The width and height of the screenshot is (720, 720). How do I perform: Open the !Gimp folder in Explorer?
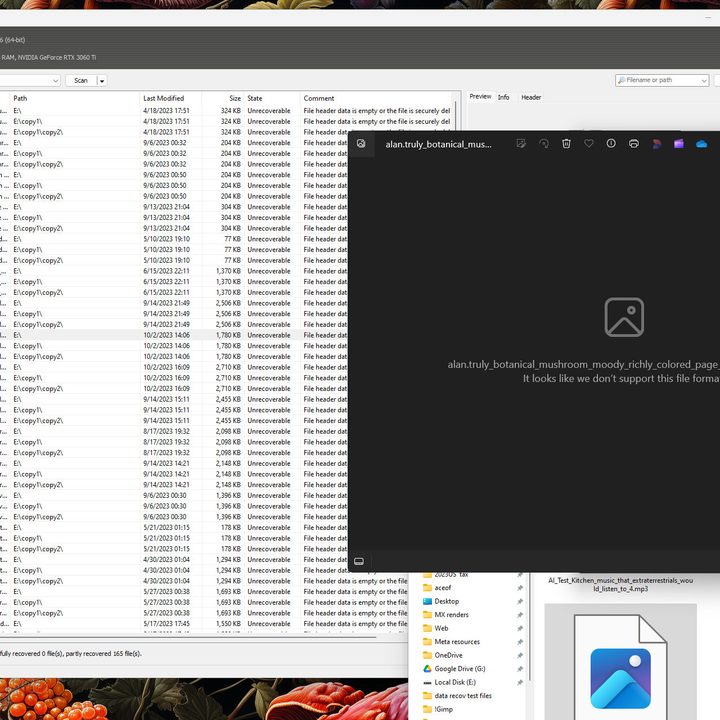coord(438,709)
